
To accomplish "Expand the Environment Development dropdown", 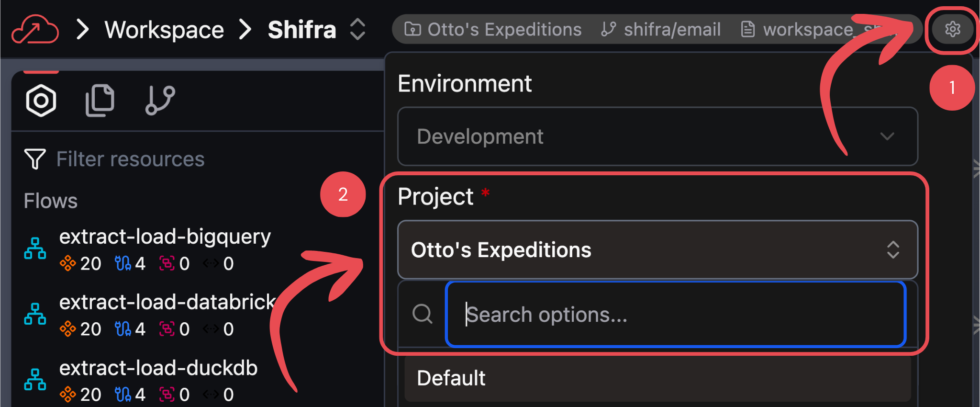I will (657, 136).
